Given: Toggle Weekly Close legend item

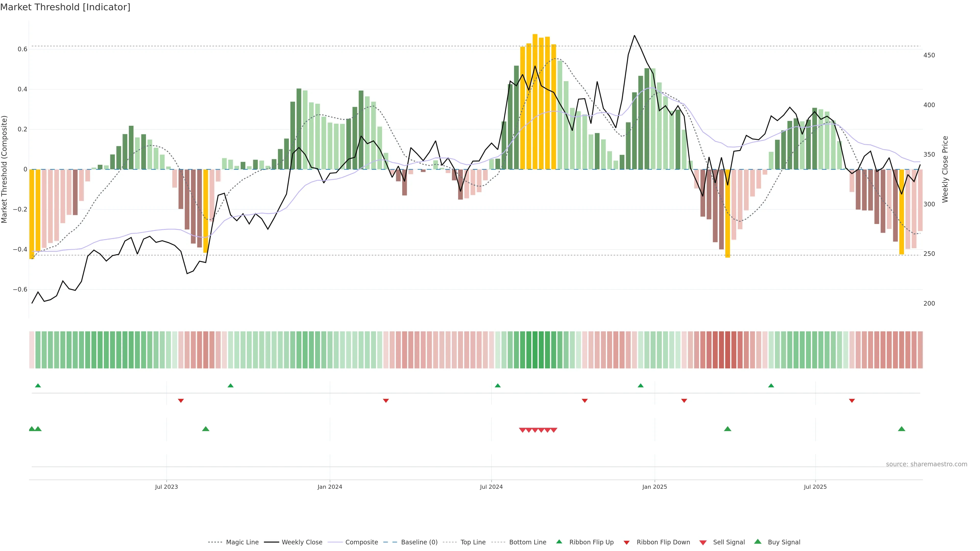Looking at the screenshot, I should 302,542.
